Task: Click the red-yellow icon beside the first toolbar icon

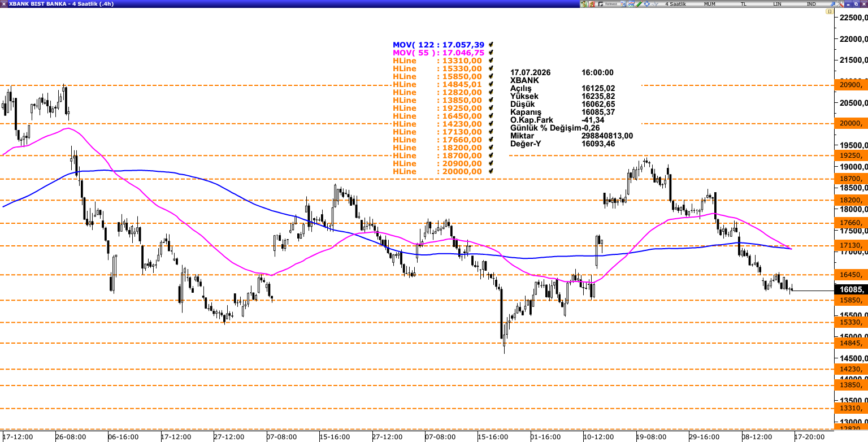Action: [592, 4]
